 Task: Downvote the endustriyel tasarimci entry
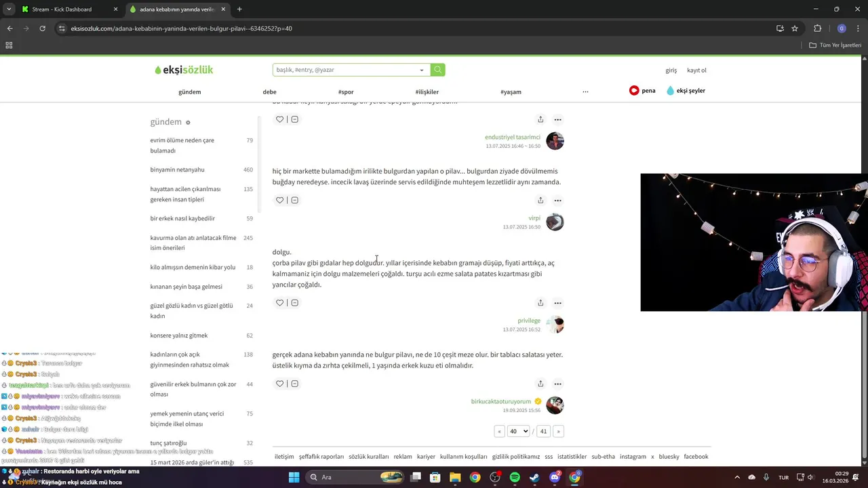point(294,119)
